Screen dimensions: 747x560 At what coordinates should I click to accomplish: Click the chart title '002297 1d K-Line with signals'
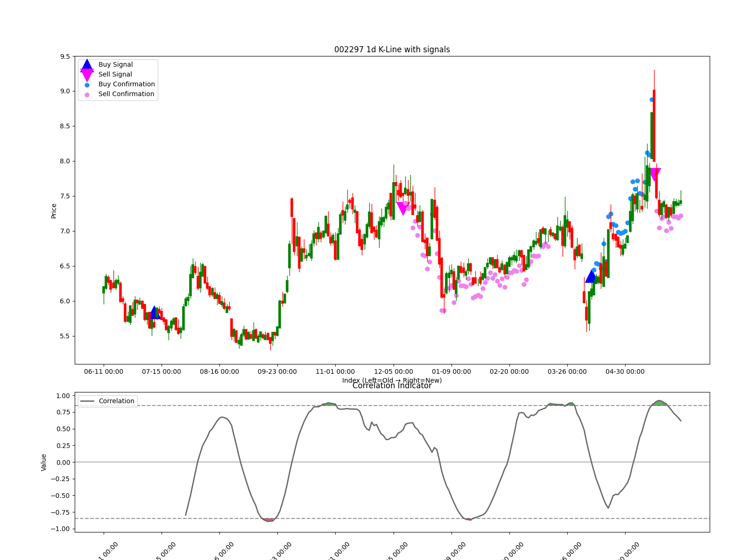click(392, 49)
